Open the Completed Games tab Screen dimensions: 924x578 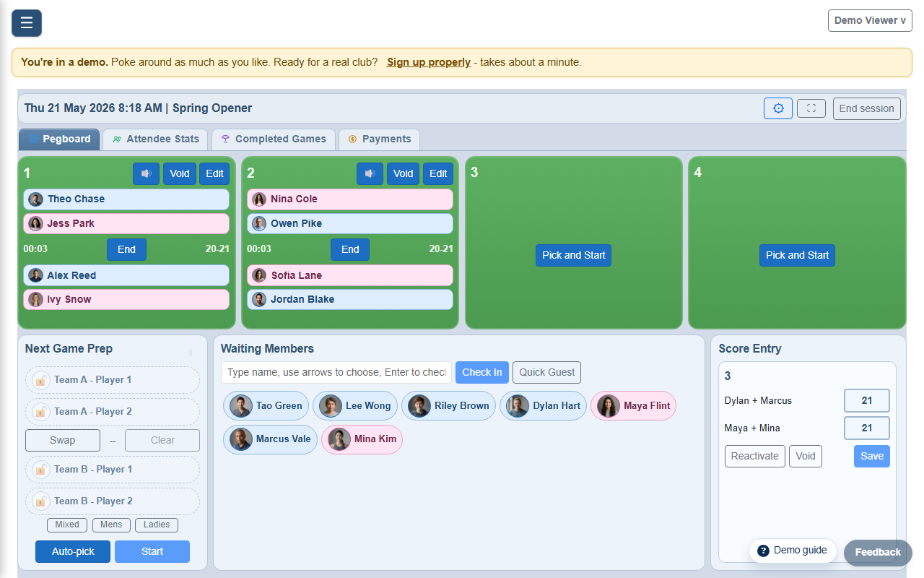[274, 139]
